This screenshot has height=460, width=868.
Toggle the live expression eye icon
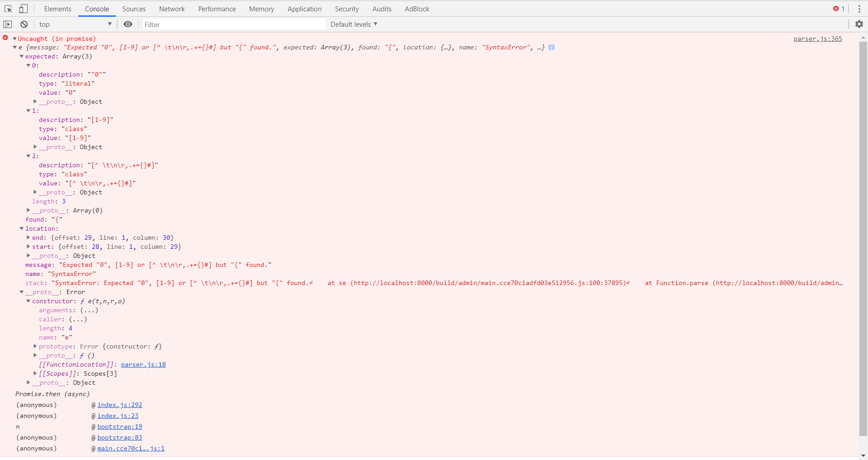(128, 24)
